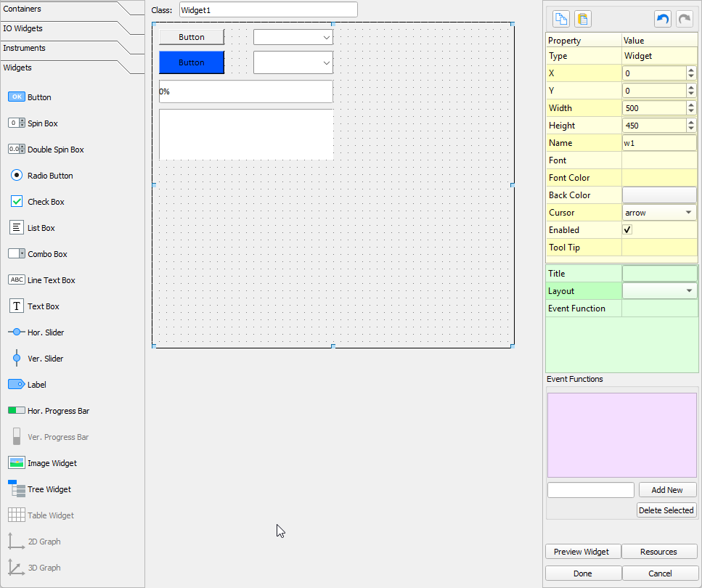
Task: Click the undo arrow icon
Action: pyautogui.click(x=662, y=18)
